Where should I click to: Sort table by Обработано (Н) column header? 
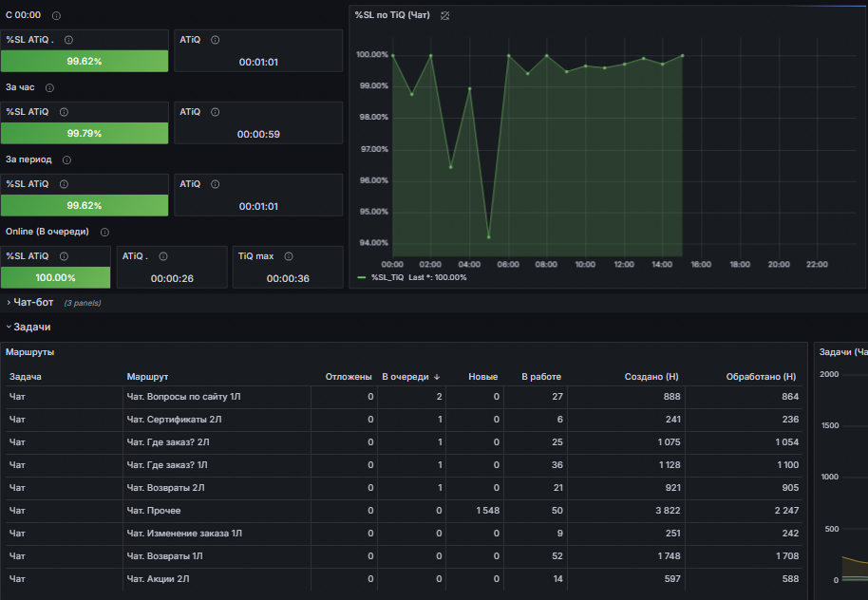pyautogui.click(x=761, y=377)
